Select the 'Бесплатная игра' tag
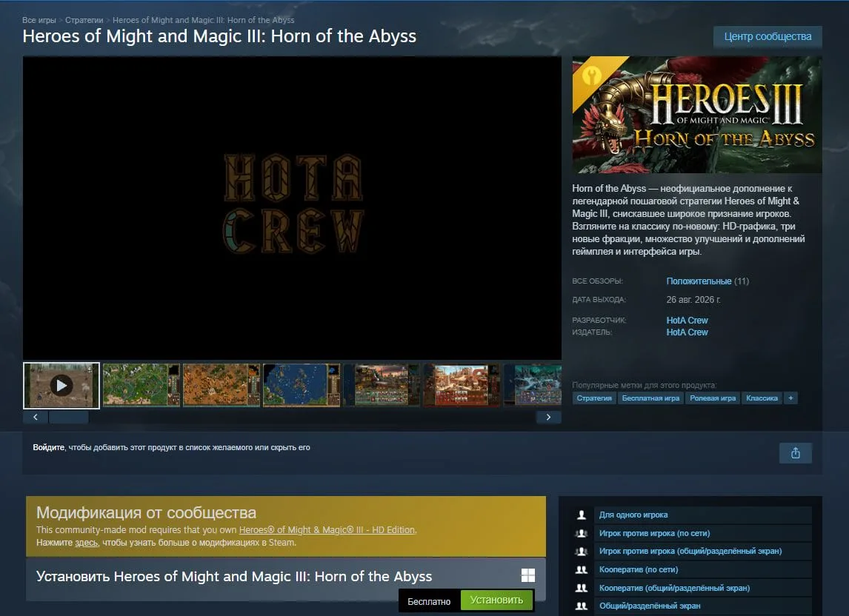 coord(650,398)
